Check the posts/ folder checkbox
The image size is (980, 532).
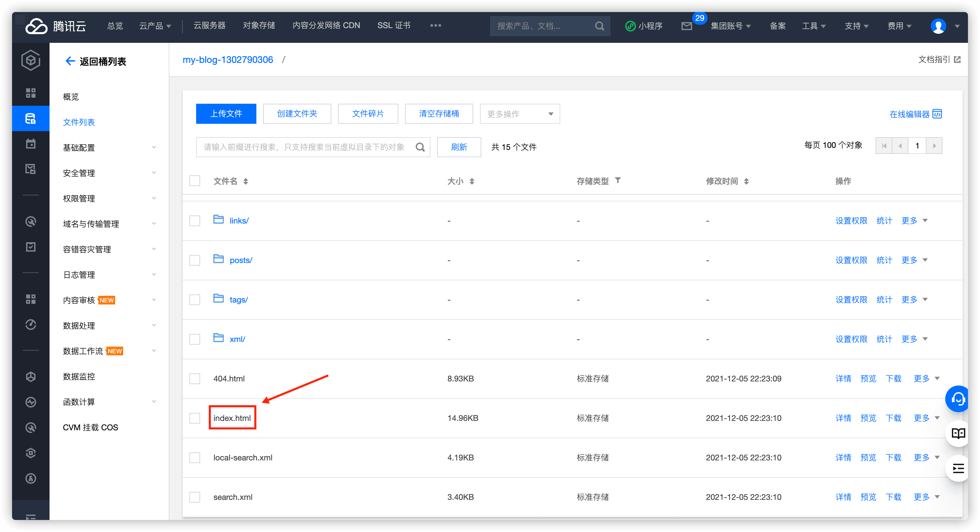[195, 261]
